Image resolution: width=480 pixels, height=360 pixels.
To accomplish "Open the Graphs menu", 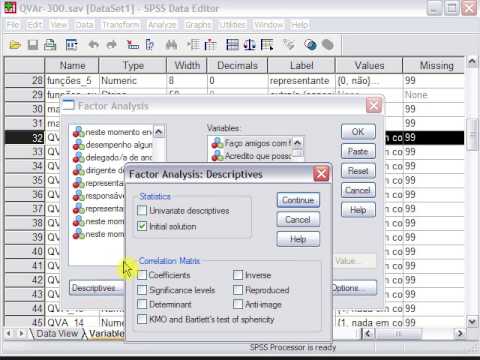I will pos(198,25).
